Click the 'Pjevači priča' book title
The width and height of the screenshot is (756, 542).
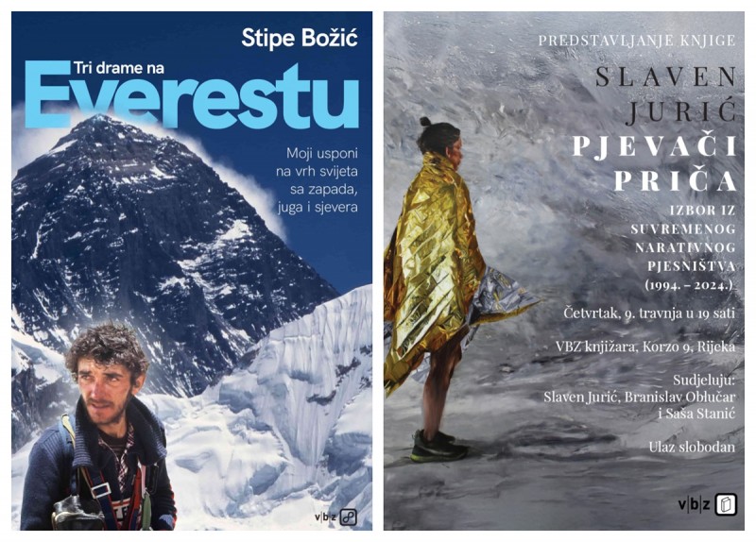[x=654, y=163]
